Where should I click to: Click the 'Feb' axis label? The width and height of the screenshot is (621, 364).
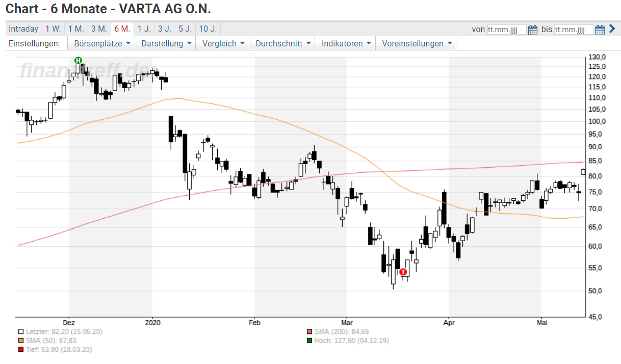coord(254,322)
